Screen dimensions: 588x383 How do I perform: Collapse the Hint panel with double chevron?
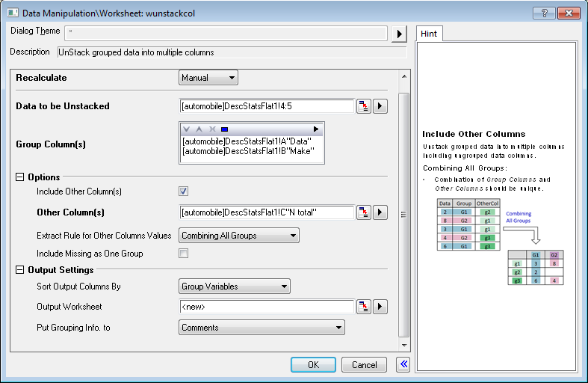(x=403, y=364)
